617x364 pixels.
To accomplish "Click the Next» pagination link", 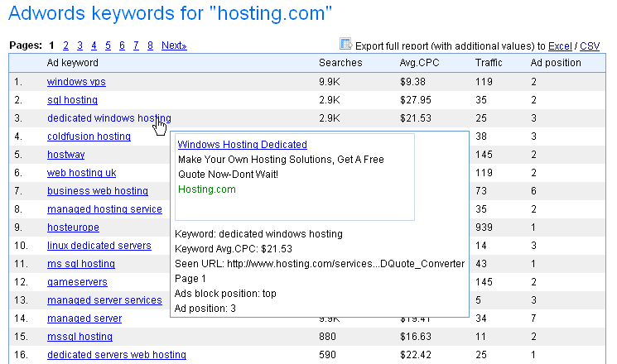I will point(174,45).
